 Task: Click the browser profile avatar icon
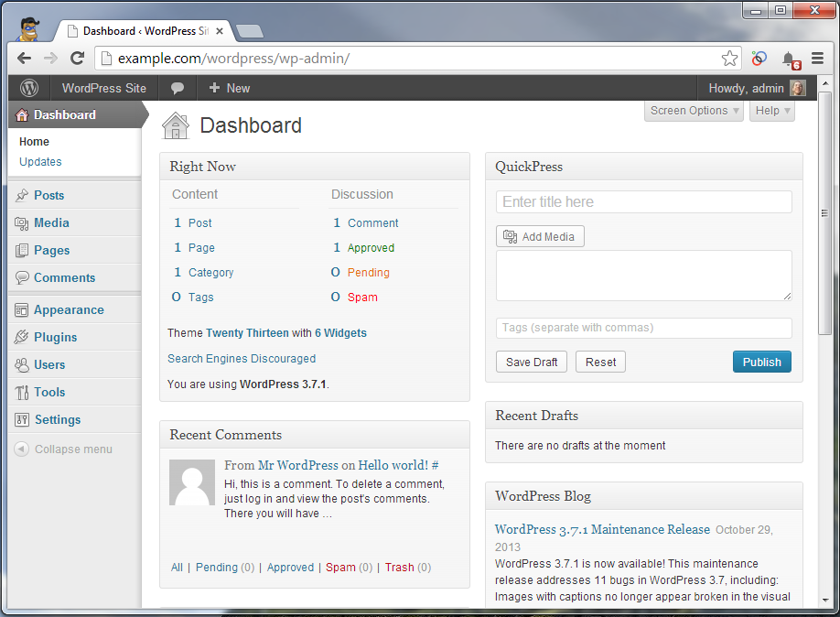(x=28, y=29)
